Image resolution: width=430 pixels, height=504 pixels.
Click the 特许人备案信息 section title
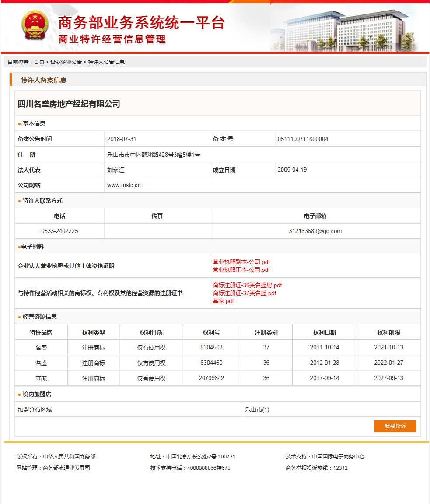44,80
